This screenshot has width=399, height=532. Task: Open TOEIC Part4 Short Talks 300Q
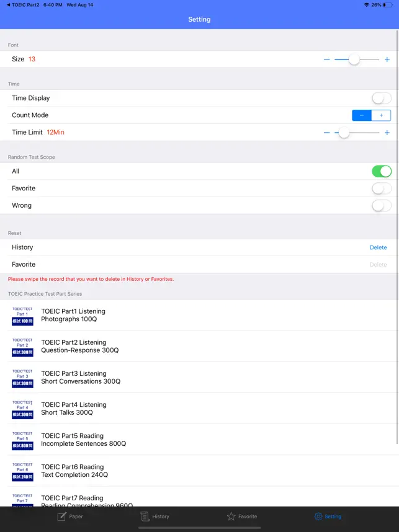pyautogui.click(x=199, y=409)
